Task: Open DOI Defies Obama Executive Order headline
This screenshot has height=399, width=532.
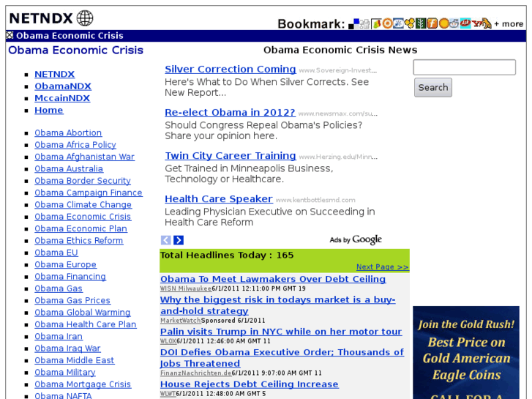Action: pyautogui.click(x=282, y=357)
